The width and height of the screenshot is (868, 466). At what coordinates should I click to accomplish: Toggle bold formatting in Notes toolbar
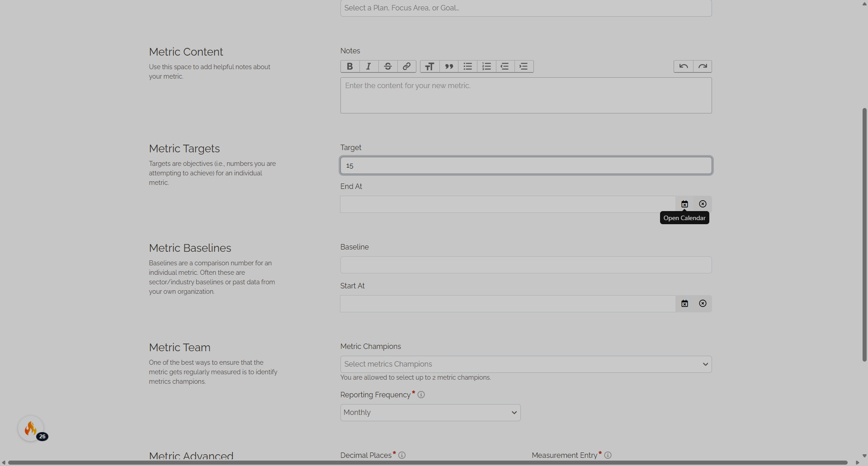tap(350, 66)
